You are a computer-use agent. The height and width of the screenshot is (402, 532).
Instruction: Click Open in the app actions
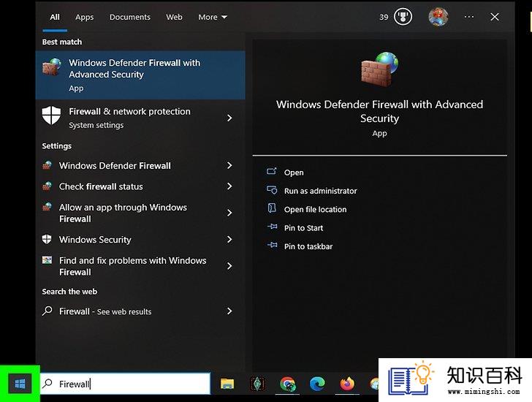[x=294, y=172]
